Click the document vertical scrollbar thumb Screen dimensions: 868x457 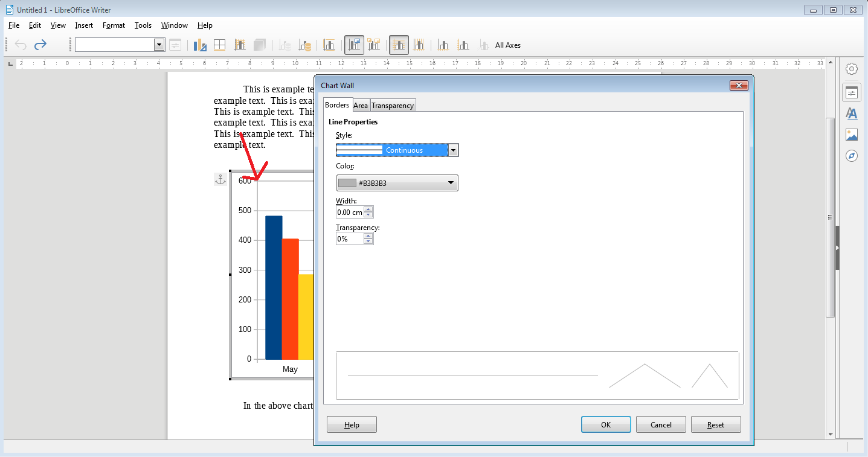(x=831, y=217)
